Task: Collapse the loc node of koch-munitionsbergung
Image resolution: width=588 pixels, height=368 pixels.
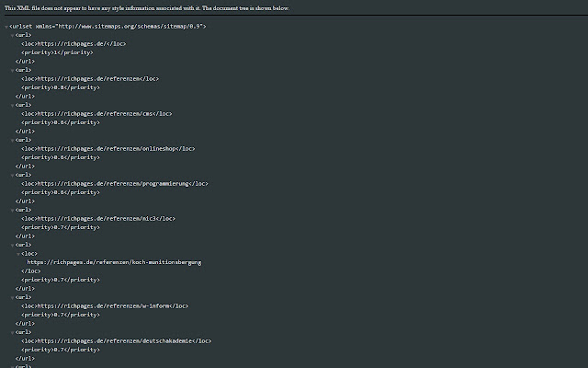Action: (18, 254)
